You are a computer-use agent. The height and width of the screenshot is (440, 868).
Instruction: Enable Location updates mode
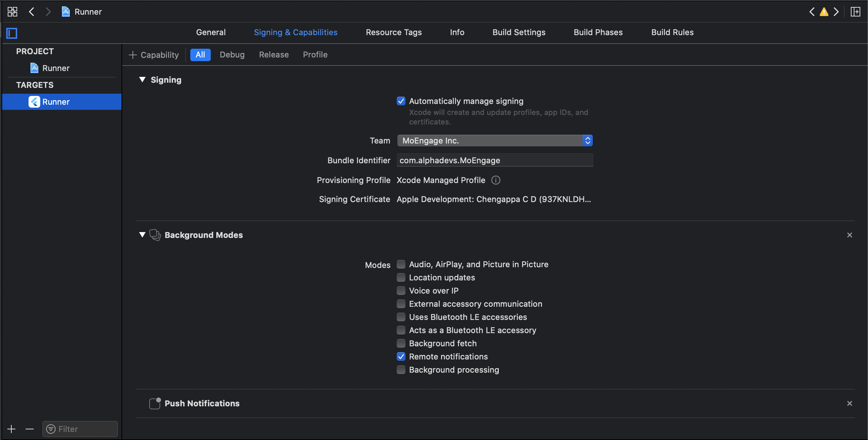click(401, 277)
